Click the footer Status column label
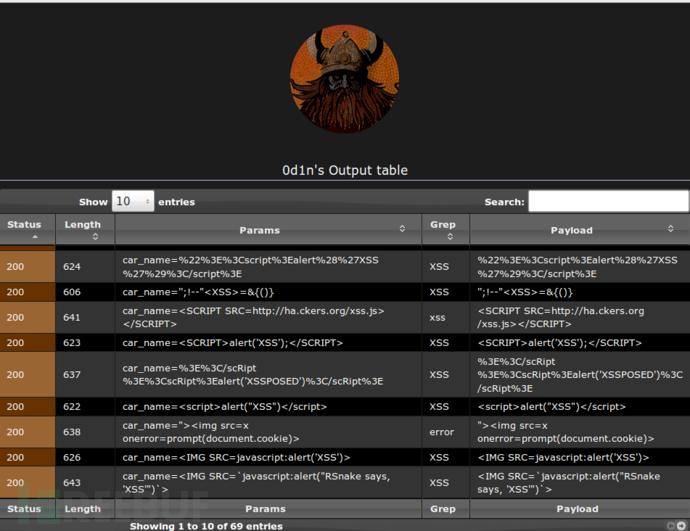Screen dimensions: 690x531 point(24,509)
